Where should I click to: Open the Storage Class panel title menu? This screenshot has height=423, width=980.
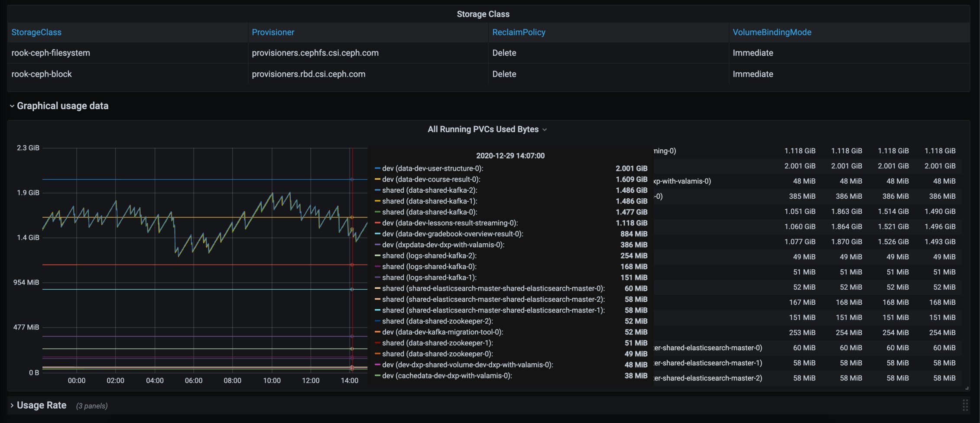[x=483, y=14]
